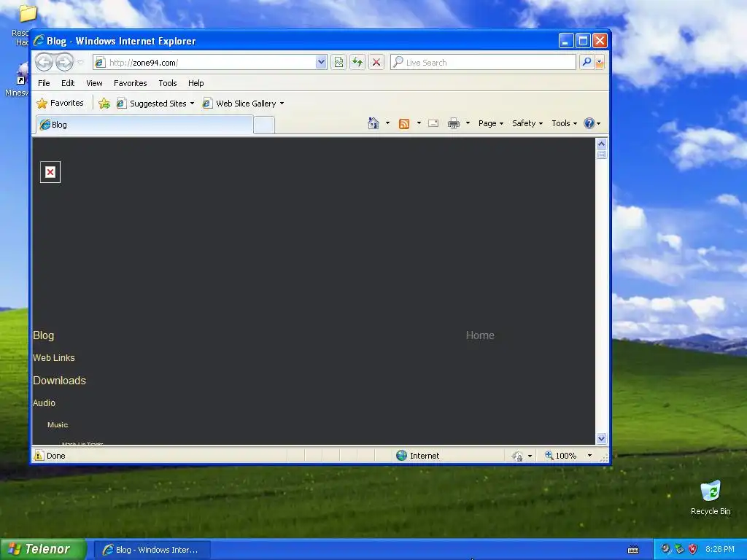
Task: Expand the address bar history dropdown
Action: coord(321,63)
